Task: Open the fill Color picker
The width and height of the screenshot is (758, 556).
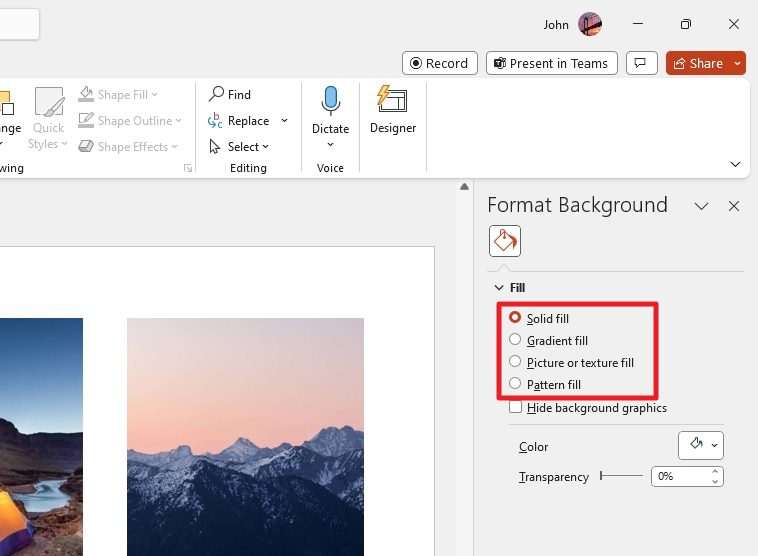Action: coord(700,445)
